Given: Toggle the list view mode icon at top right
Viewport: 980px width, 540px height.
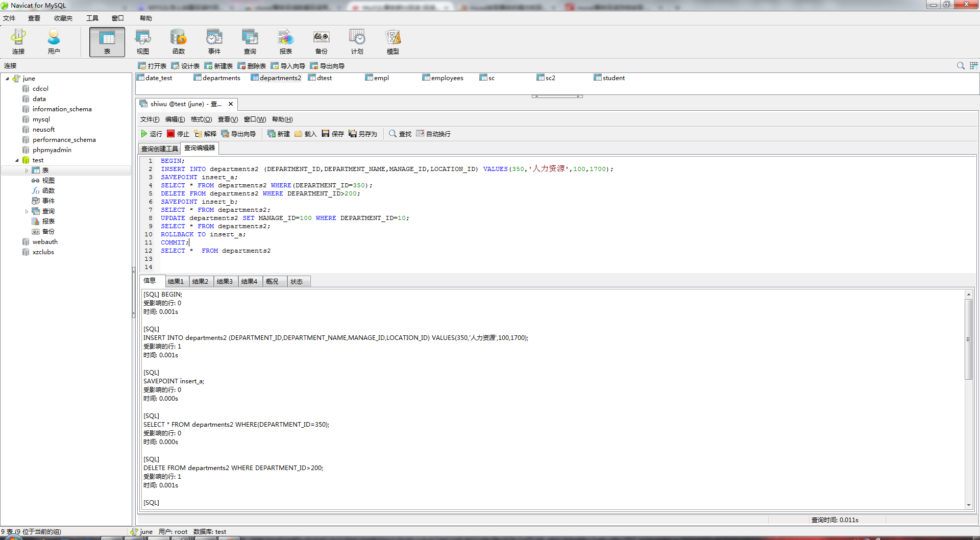Looking at the screenshot, I should pos(973,65).
